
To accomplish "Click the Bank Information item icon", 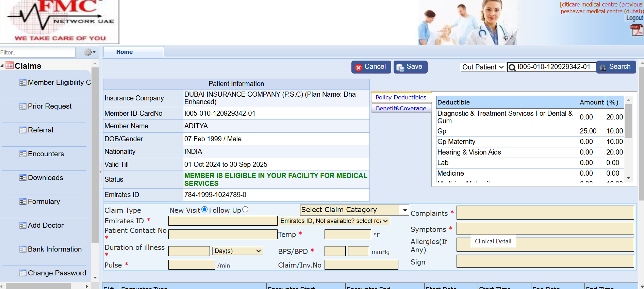I will (x=23, y=249).
